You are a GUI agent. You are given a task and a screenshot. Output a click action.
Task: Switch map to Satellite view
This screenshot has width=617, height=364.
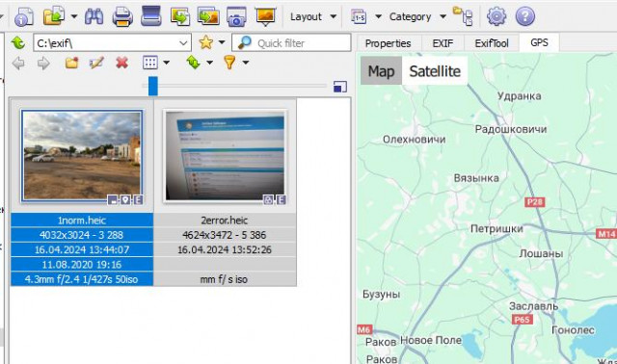tap(435, 71)
